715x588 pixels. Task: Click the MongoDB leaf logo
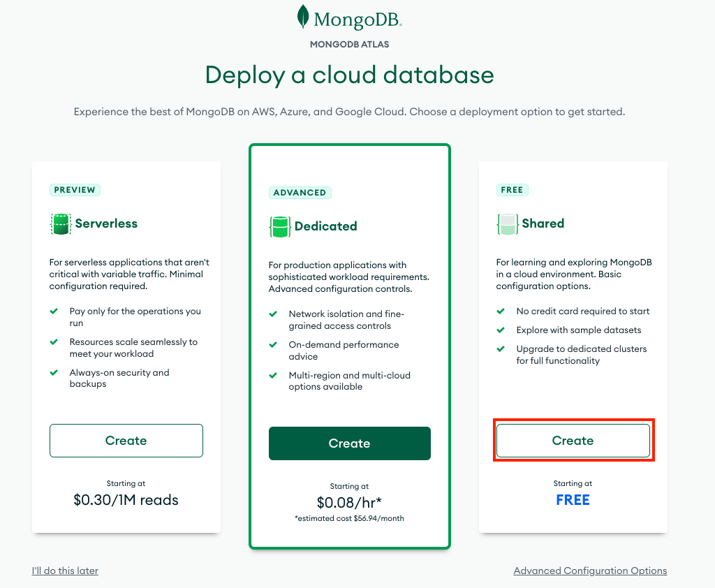click(x=303, y=17)
